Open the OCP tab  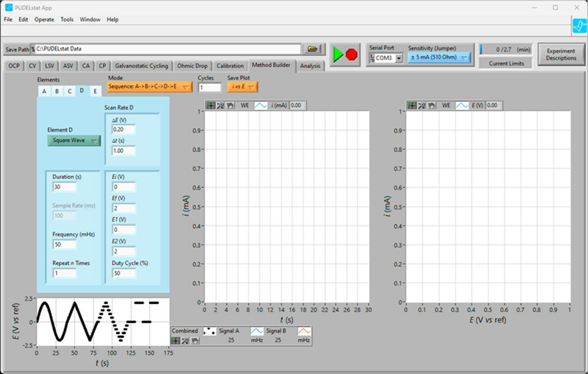14,66
